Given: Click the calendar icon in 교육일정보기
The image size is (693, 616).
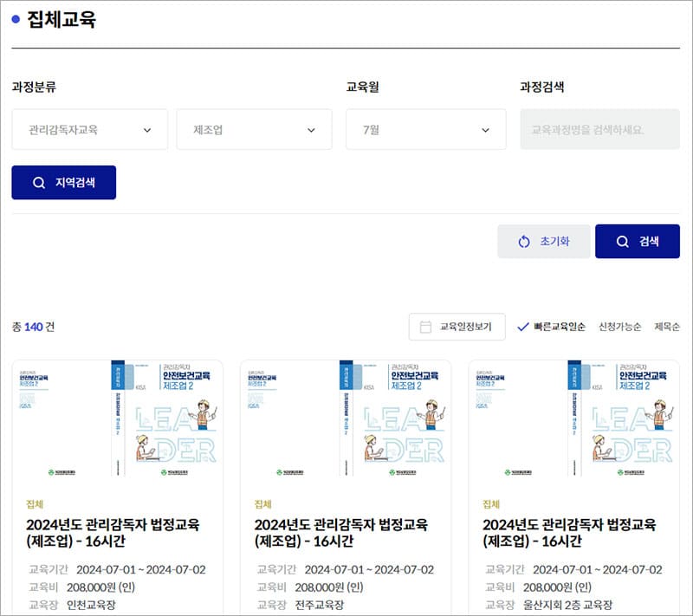Looking at the screenshot, I should (x=425, y=327).
